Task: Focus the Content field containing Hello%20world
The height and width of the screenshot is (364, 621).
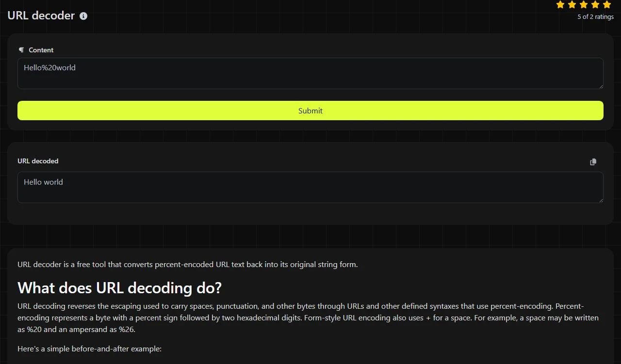Action: pos(310,74)
